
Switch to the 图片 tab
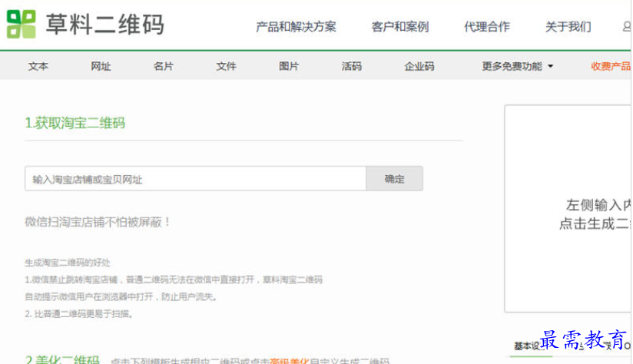[289, 66]
